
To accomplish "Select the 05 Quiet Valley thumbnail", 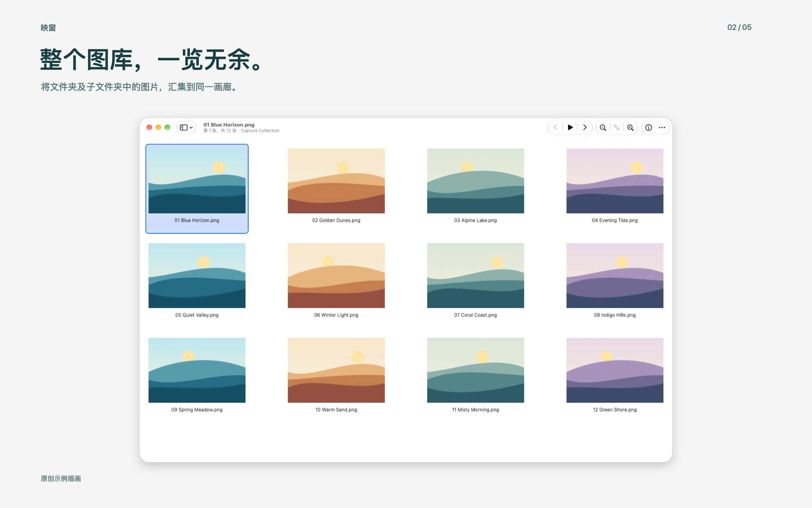I will pyautogui.click(x=197, y=275).
